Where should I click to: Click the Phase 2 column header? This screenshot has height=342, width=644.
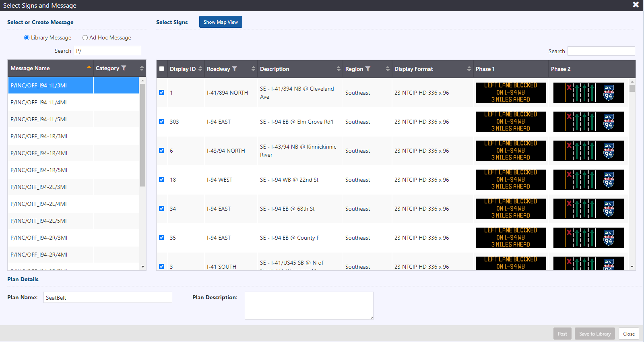click(592, 69)
